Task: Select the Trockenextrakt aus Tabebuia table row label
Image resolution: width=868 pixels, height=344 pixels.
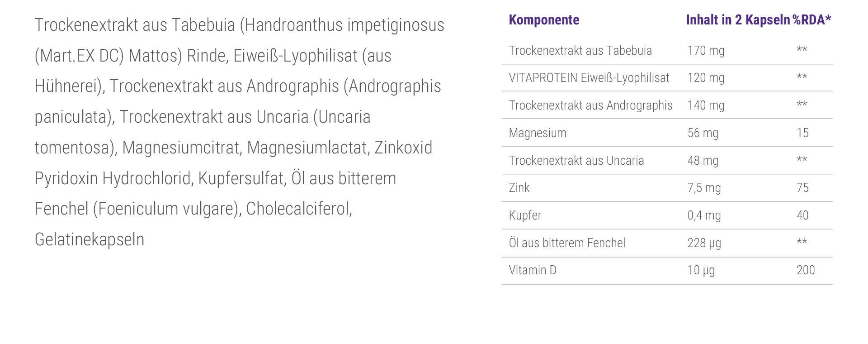Action: tap(580, 51)
